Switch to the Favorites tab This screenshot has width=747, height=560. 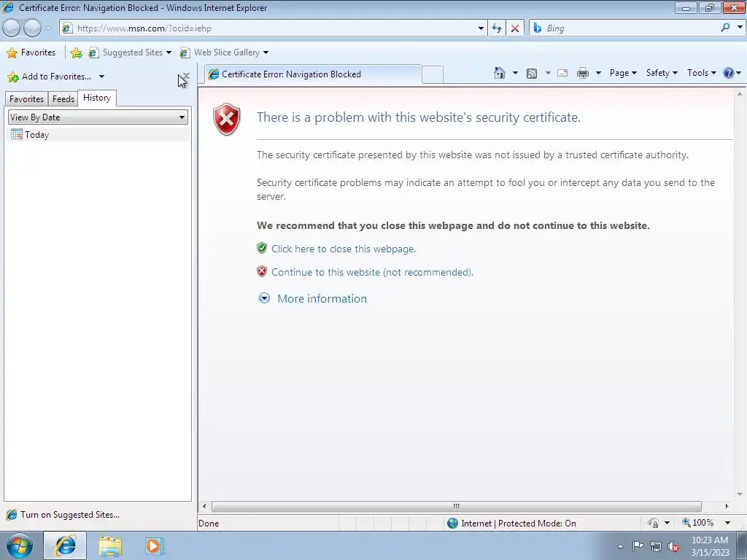click(x=27, y=99)
